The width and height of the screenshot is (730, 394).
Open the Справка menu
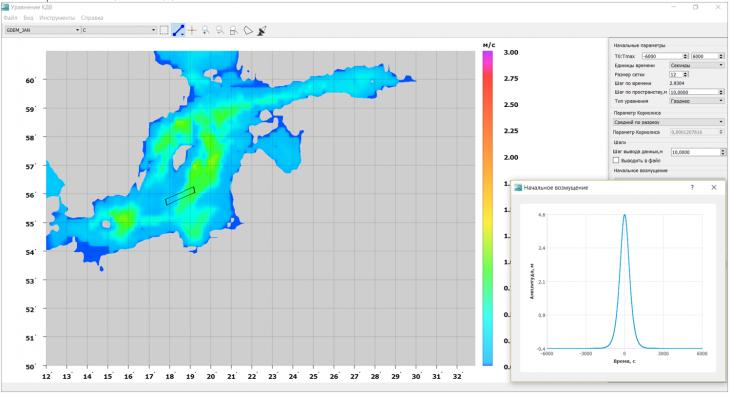pyautogui.click(x=92, y=18)
